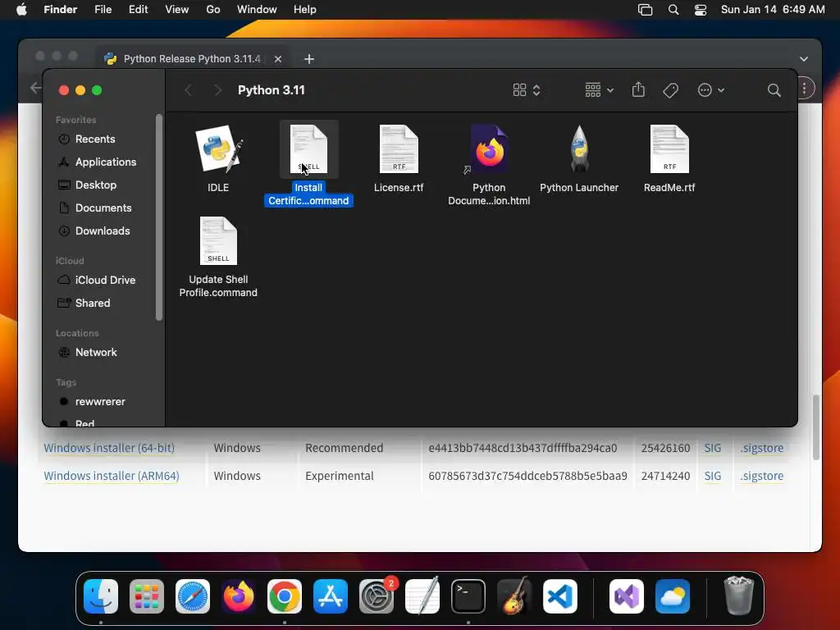Change view mode with icon view switcher

[527, 90]
